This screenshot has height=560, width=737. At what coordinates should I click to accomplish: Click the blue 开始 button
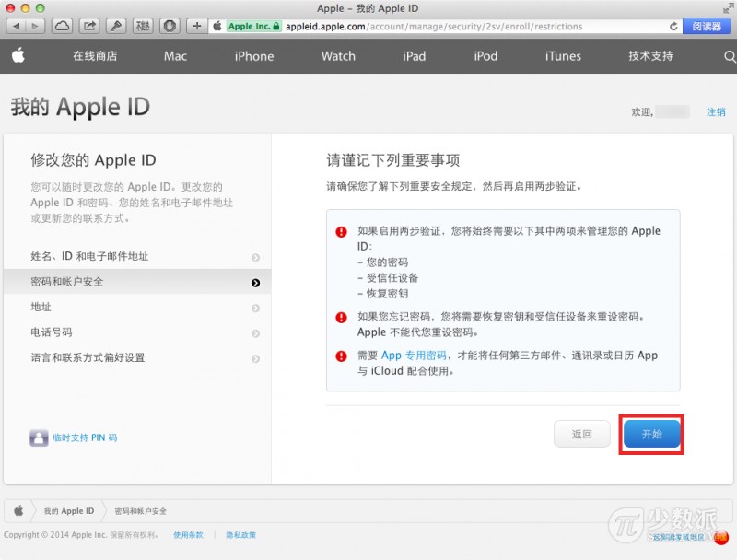point(652,434)
